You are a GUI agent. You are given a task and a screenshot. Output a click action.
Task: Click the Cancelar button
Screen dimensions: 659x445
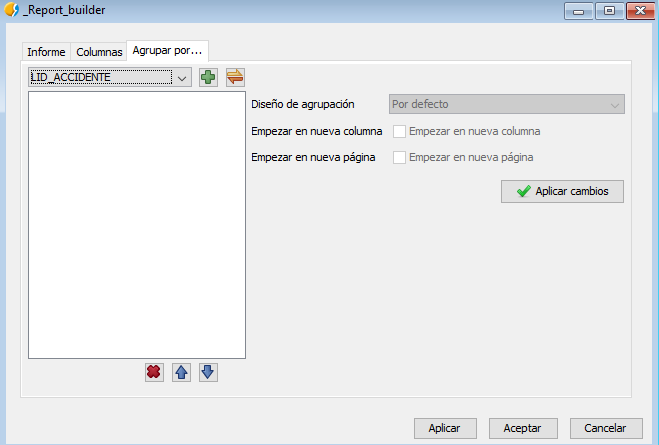click(606, 428)
